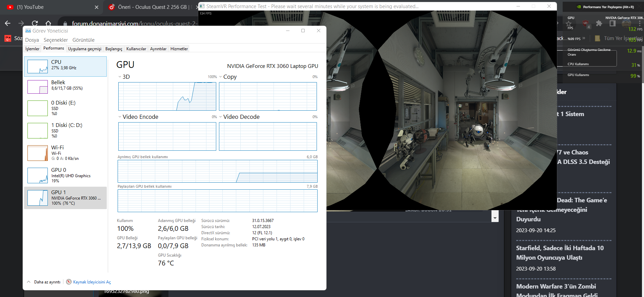The height and width of the screenshot is (297, 644).
Task: Focus the forum.donanimarsivi.com address bar
Action: [x=134, y=23]
